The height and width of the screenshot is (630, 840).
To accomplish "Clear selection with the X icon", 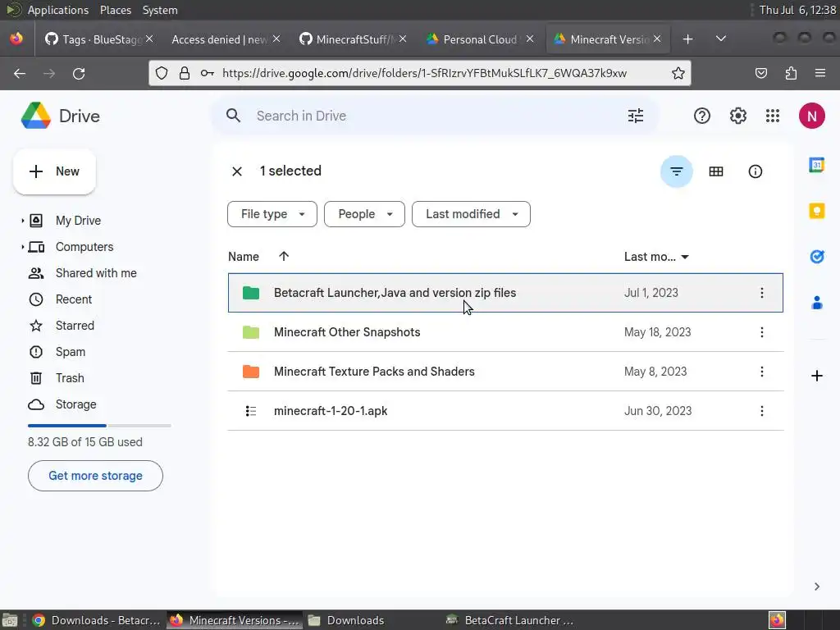I will pyautogui.click(x=237, y=171).
